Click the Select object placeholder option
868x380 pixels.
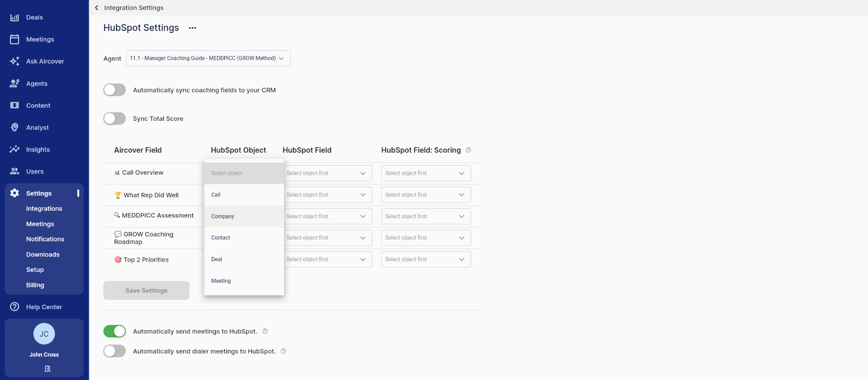pos(244,173)
